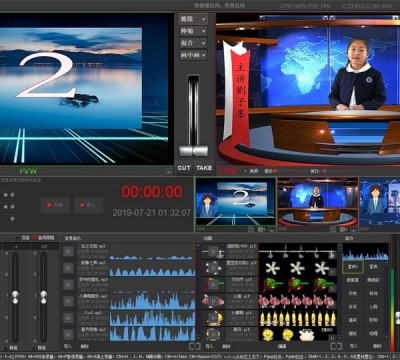Select the CH2 news studio thumbnail
Image resolution: width=400 pixels, height=360 pixels.
318,202
